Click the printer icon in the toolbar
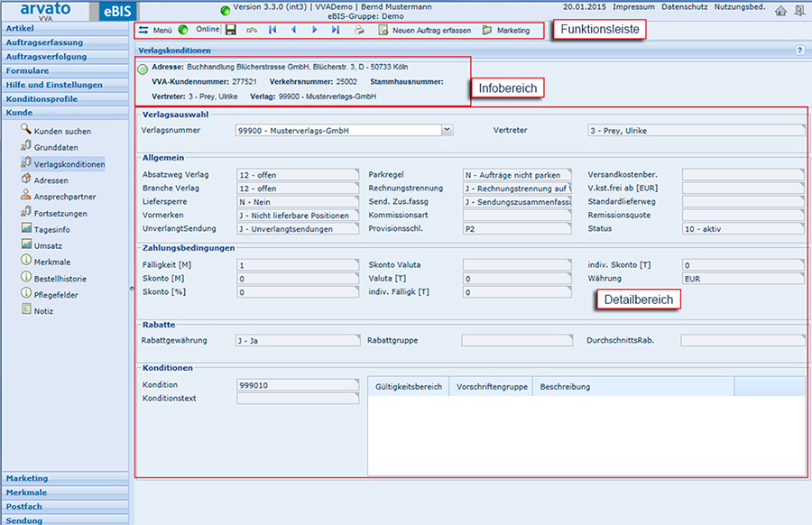 (x=359, y=30)
